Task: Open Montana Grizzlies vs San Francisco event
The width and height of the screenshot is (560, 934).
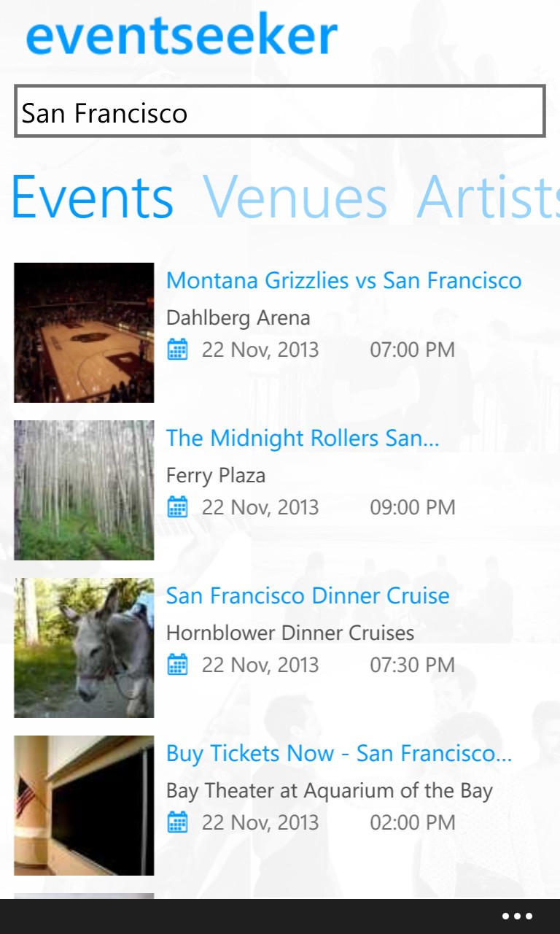Action: (x=343, y=280)
